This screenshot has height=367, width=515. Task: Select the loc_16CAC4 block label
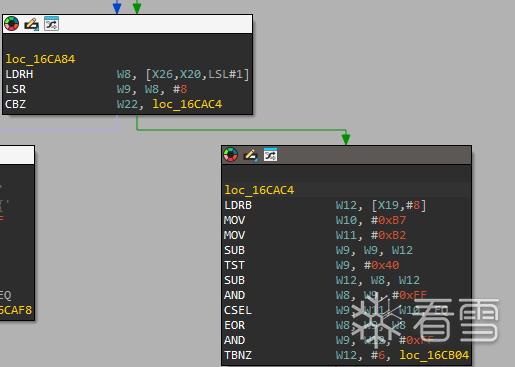tap(259, 190)
